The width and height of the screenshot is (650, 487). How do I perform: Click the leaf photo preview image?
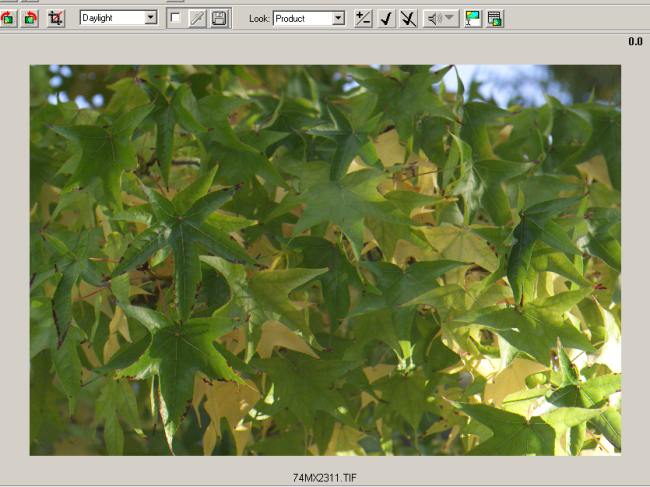click(x=325, y=260)
